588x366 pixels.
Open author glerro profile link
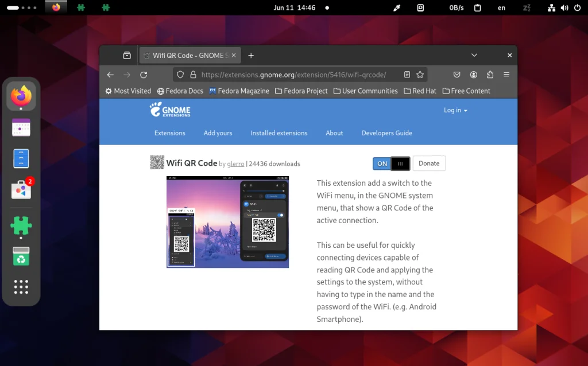click(x=235, y=163)
